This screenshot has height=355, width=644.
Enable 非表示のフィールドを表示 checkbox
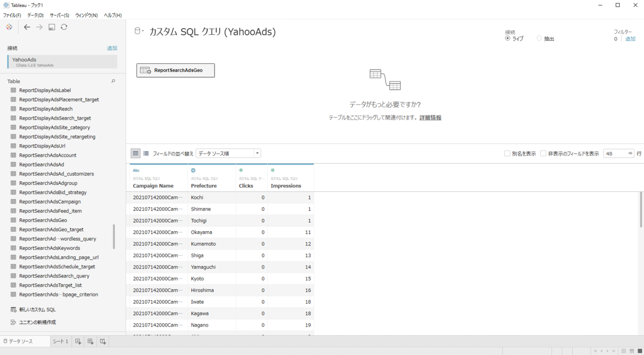tap(544, 153)
